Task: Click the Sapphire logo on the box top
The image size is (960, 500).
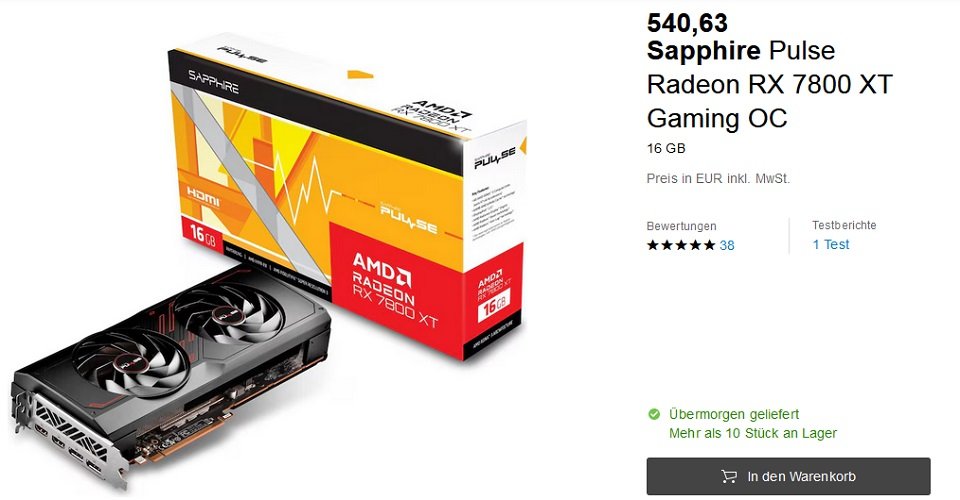Action: 213,81
